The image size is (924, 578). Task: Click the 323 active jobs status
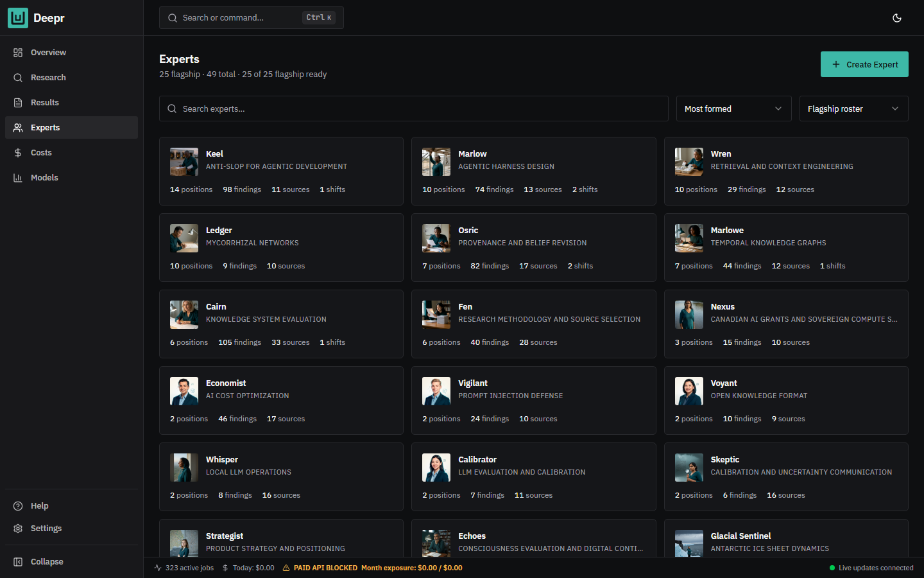pyautogui.click(x=184, y=568)
